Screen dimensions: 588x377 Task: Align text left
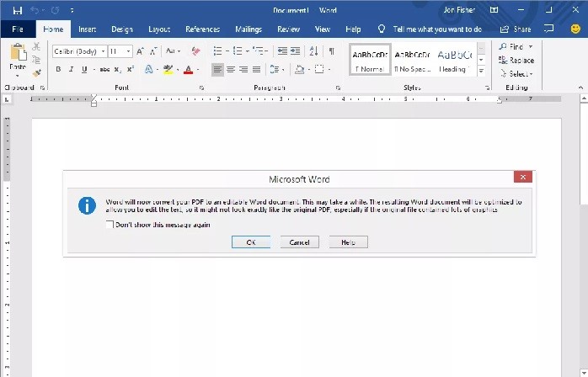coord(217,69)
